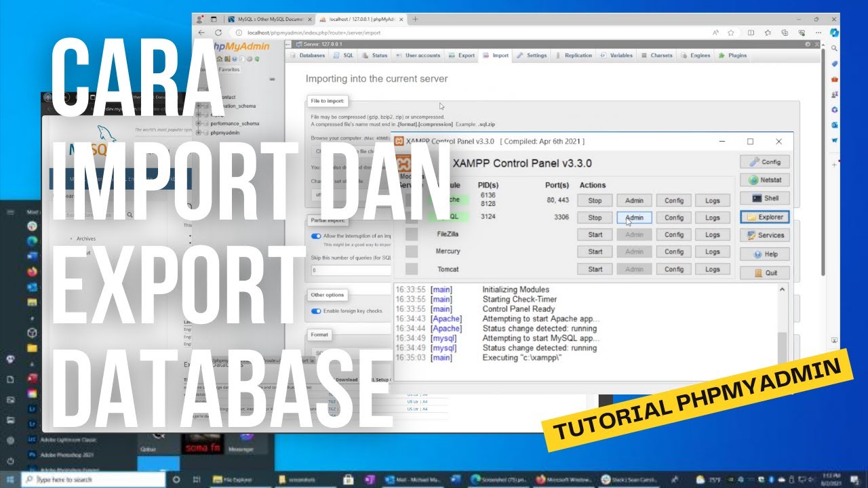Open the Charsets tab

(x=656, y=56)
